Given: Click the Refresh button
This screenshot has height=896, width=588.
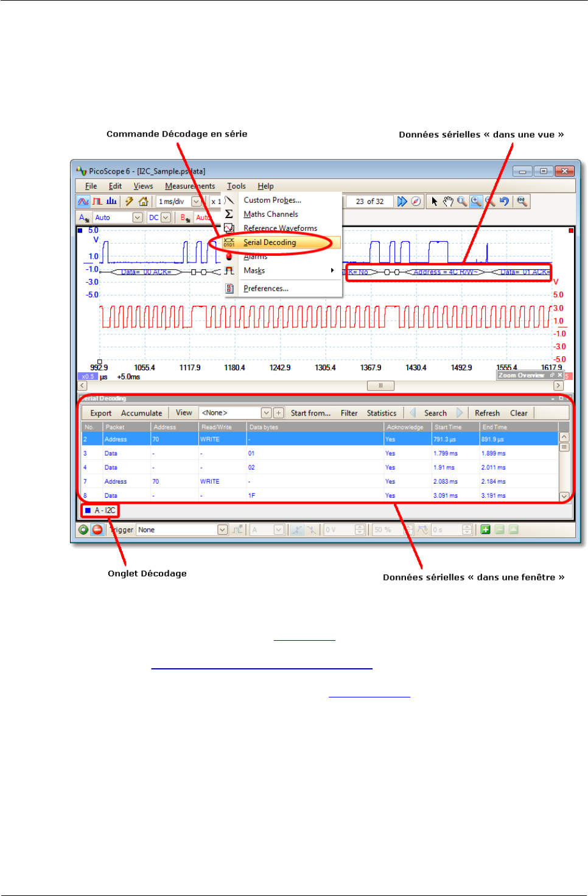Looking at the screenshot, I should coord(487,413).
